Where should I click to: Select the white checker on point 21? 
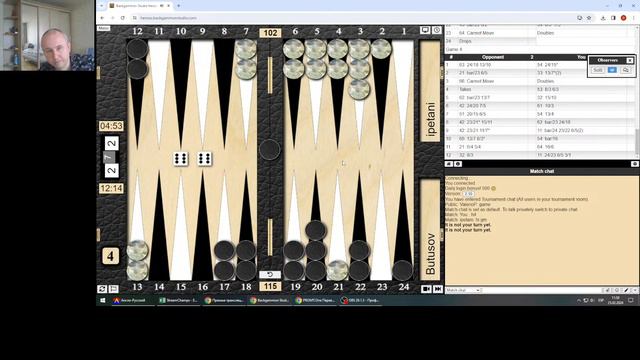[338, 270]
